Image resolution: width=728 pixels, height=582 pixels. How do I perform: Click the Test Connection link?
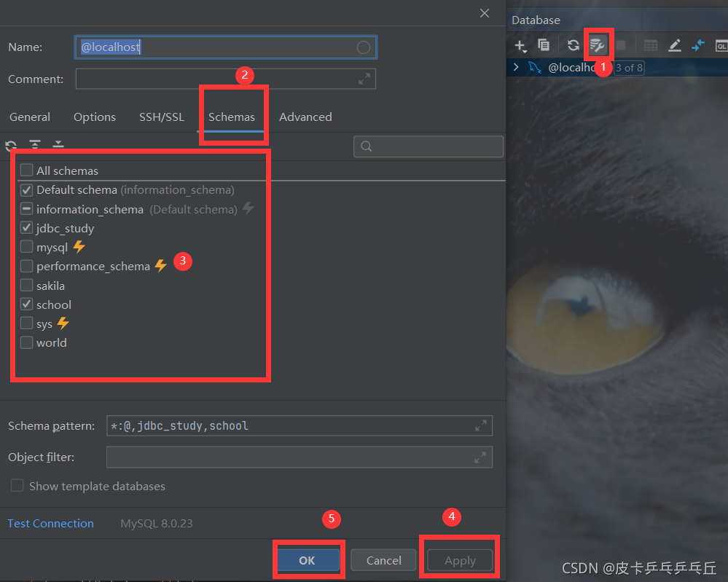(x=50, y=523)
